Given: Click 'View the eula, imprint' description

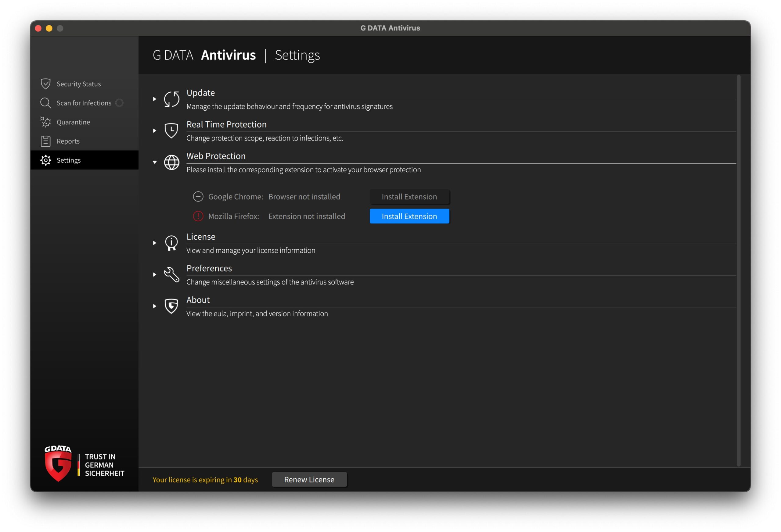Looking at the screenshot, I should click(x=257, y=313).
